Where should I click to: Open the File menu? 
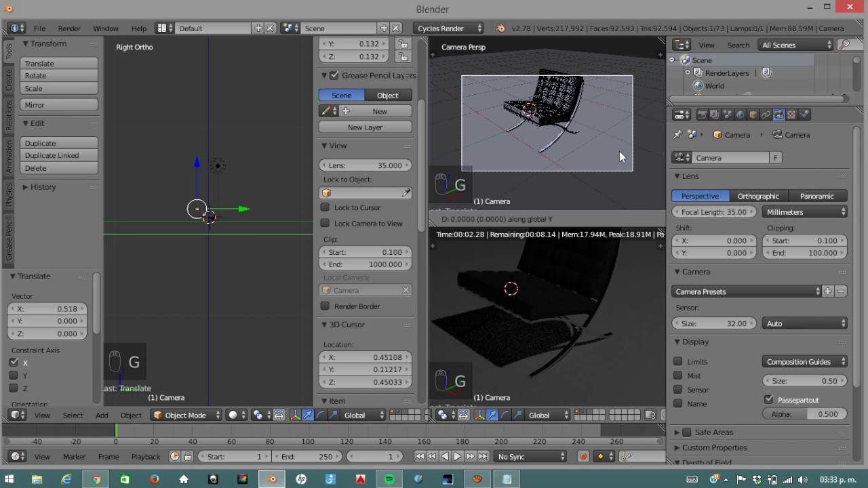(x=40, y=28)
